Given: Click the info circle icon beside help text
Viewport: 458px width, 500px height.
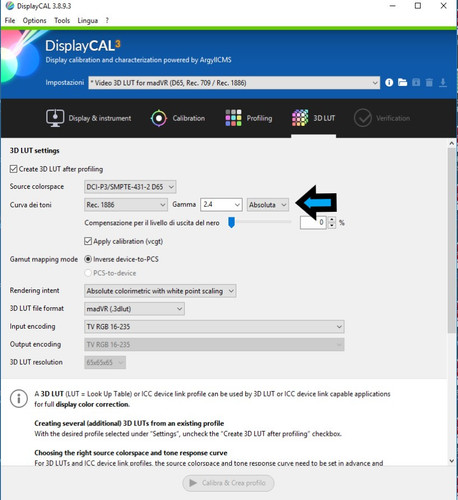Looking at the screenshot, I should 19,399.
